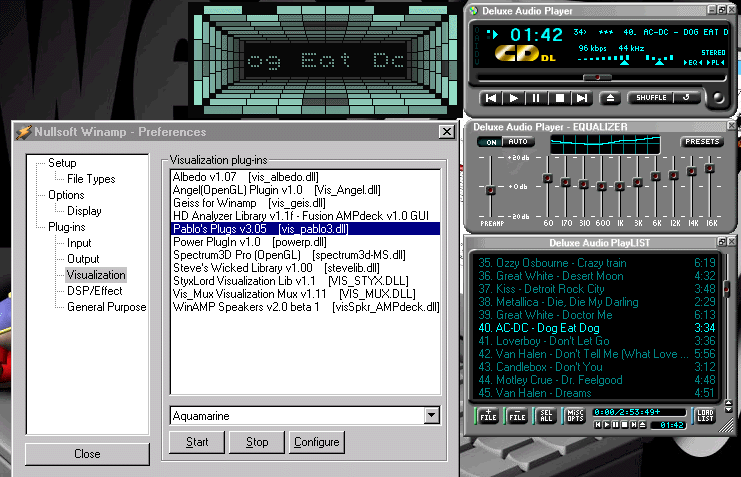Click the Stop playback icon
Screen dimensions: 741x477
pyautogui.click(x=560, y=98)
